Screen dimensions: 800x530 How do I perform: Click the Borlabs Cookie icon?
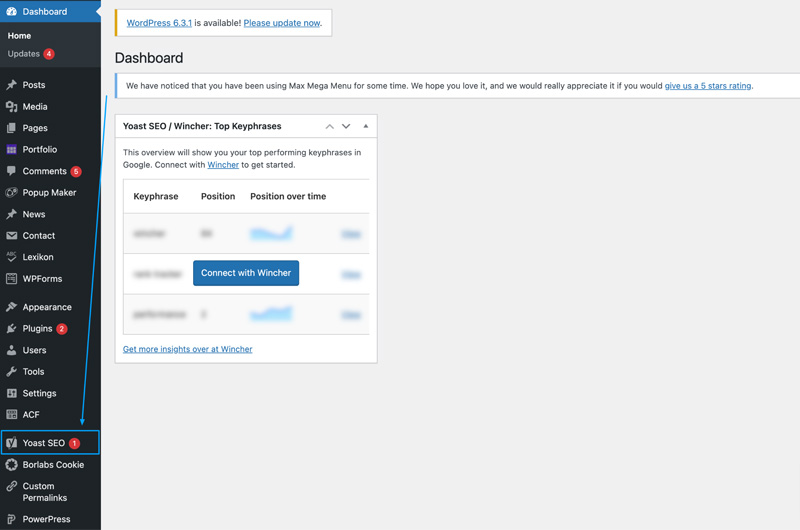11,465
